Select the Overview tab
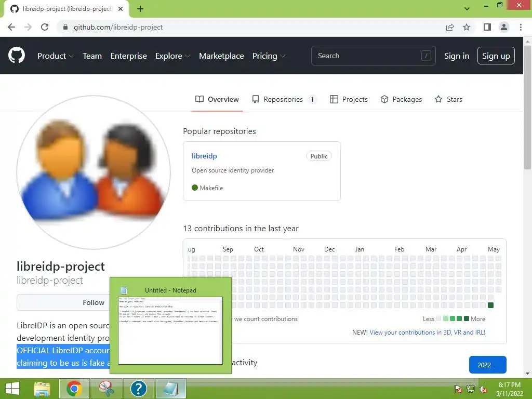Viewport: 532px width, 399px height. coord(217,99)
